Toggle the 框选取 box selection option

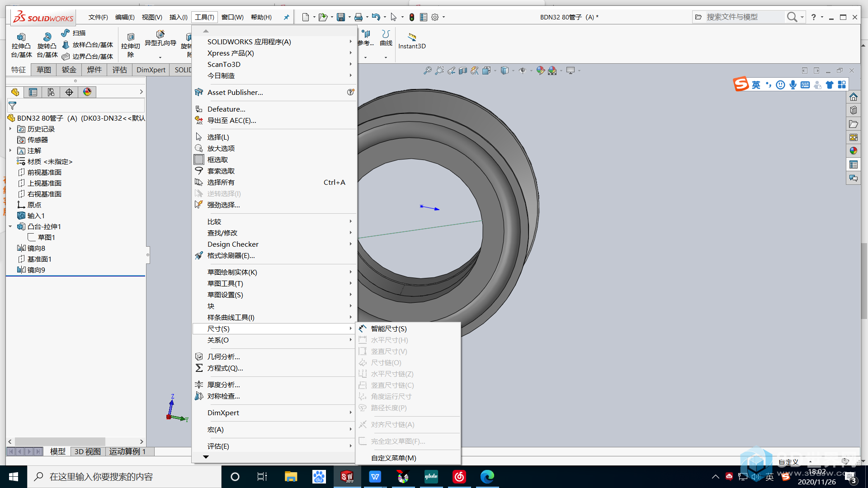pos(275,160)
